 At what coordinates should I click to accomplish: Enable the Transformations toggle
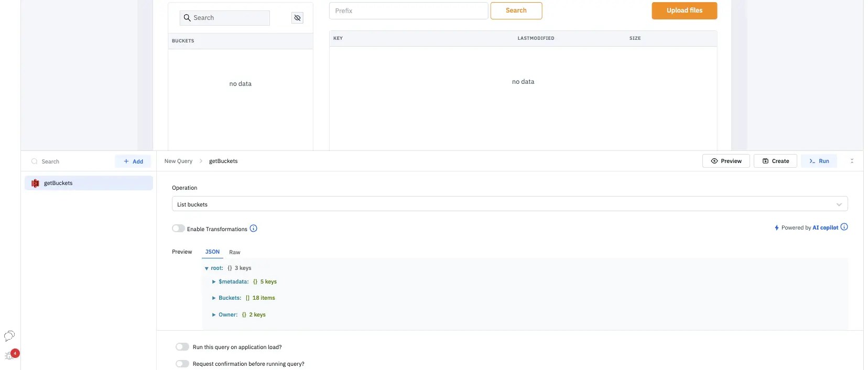click(x=178, y=228)
